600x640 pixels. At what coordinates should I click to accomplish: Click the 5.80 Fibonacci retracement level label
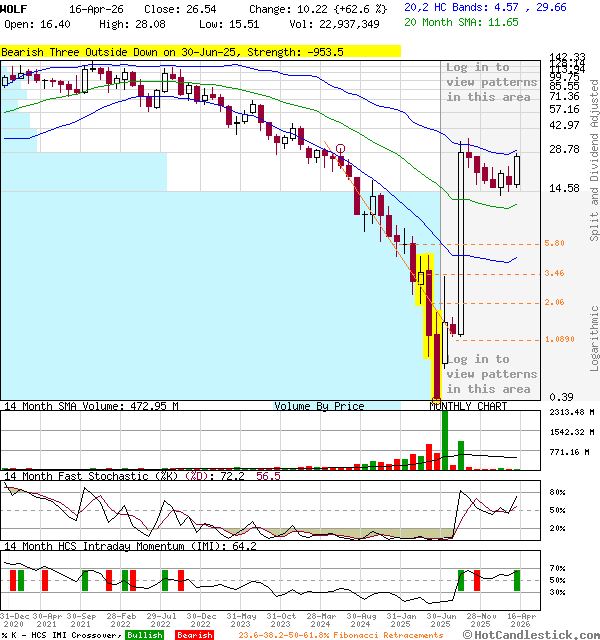coord(555,243)
